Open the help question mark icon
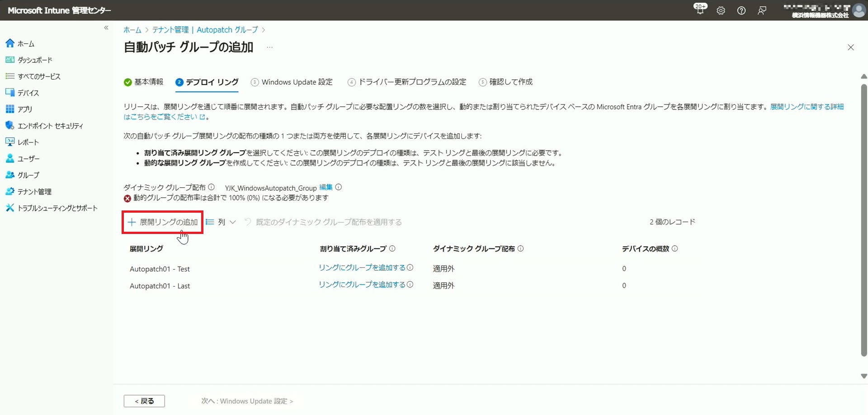The height and width of the screenshot is (415, 868). [x=741, y=10]
